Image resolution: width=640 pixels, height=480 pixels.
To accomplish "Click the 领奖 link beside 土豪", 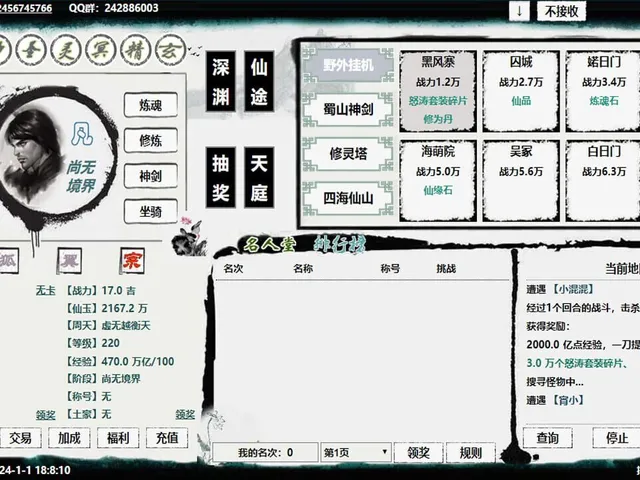I will click(x=45, y=415).
